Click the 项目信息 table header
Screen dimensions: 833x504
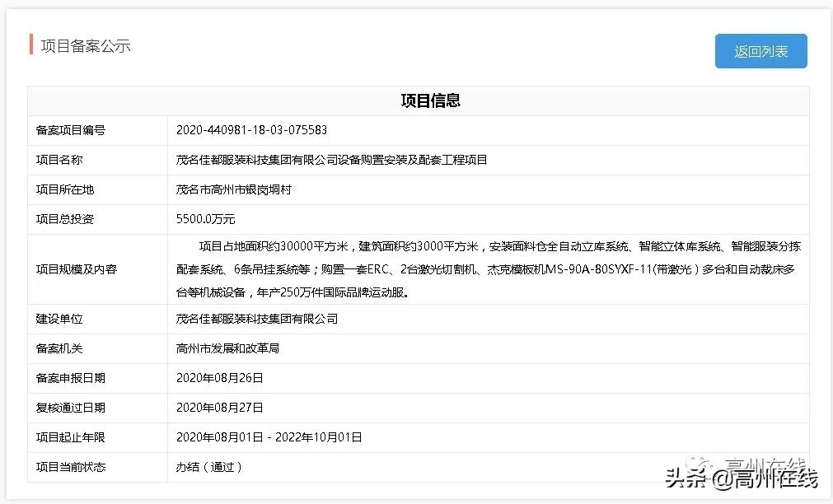click(429, 101)
